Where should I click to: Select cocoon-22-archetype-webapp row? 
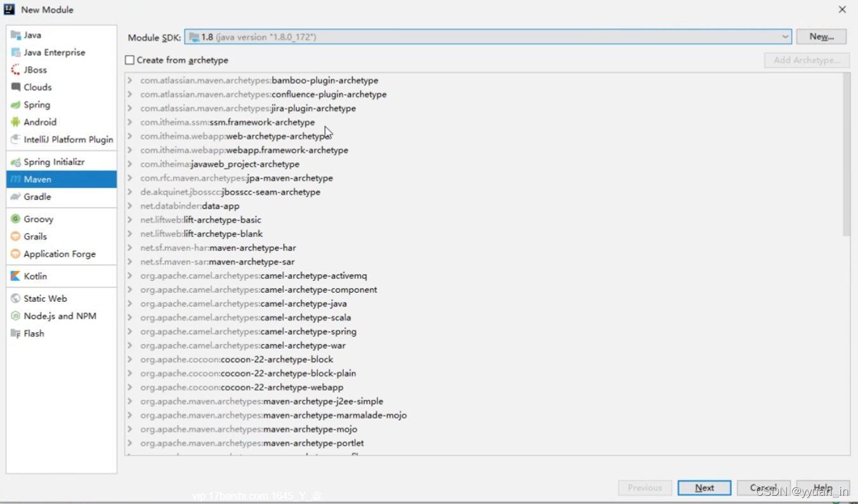click(x=484, y=387)
